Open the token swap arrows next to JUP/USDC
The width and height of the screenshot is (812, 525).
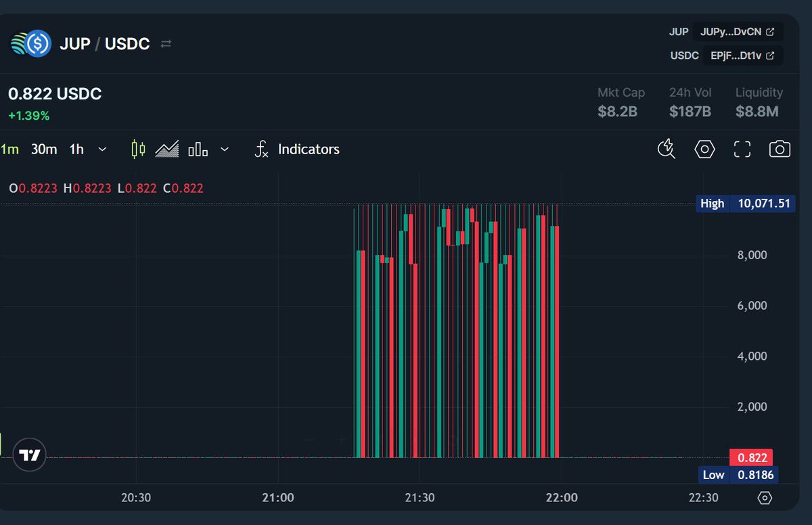coord(166,43)
